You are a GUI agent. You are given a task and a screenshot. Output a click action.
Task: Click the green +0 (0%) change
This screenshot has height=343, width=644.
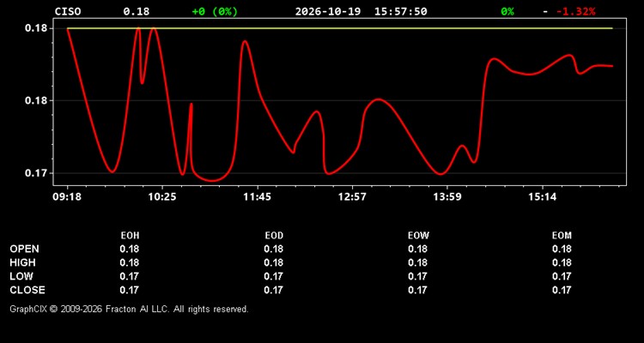tap(215, 11)
